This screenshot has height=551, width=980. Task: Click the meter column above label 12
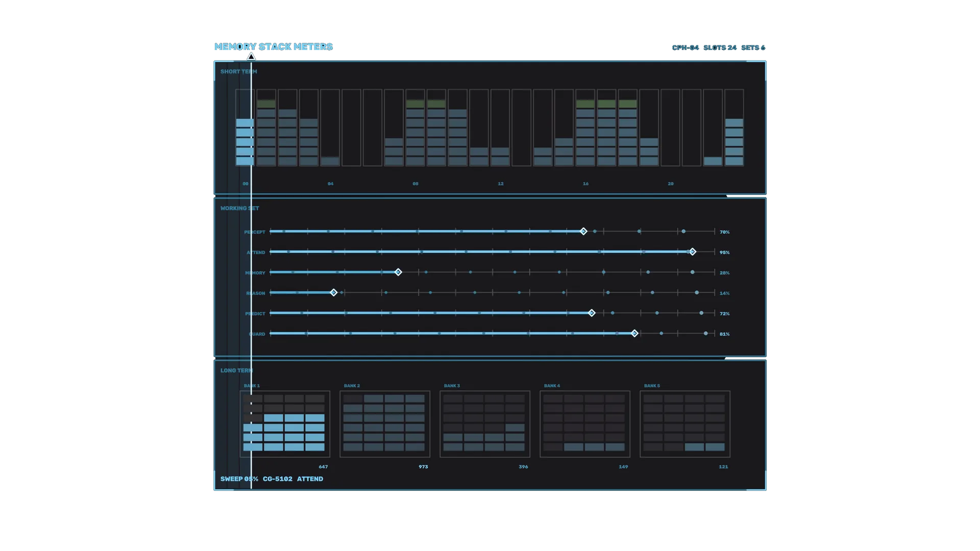tap(500, 128)
